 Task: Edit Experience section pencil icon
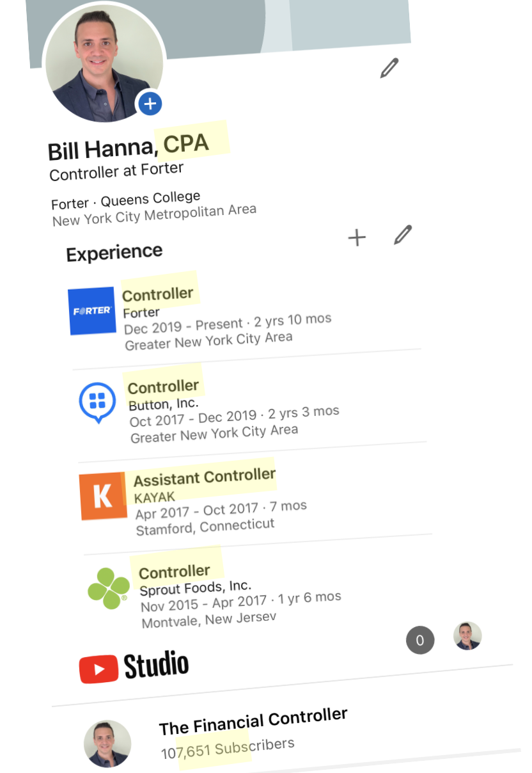click(x=402, y=235)
